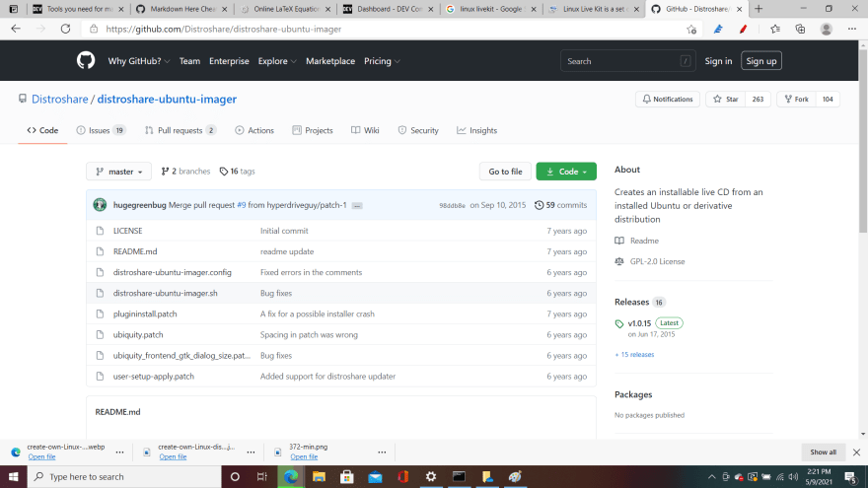This screenshot has width=868, height=488.
Task: Open Microsoft Edge from taskbar
Action: click(291, 476)
